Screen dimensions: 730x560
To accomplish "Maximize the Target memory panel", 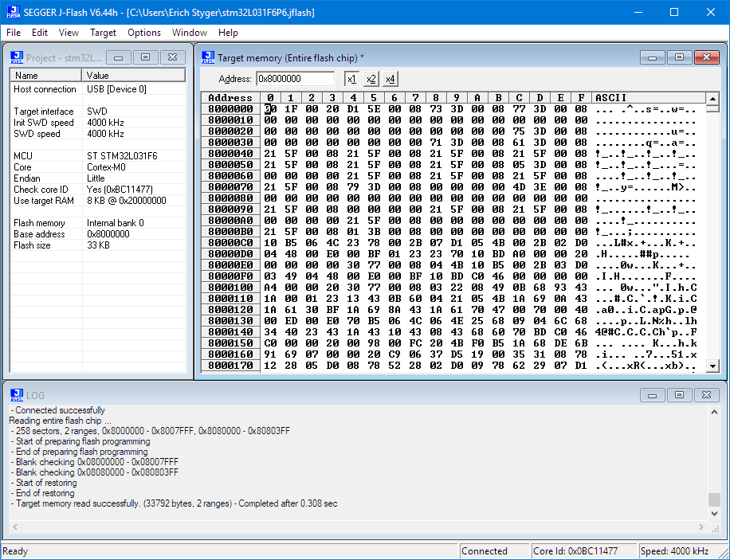I will [680, 57].
